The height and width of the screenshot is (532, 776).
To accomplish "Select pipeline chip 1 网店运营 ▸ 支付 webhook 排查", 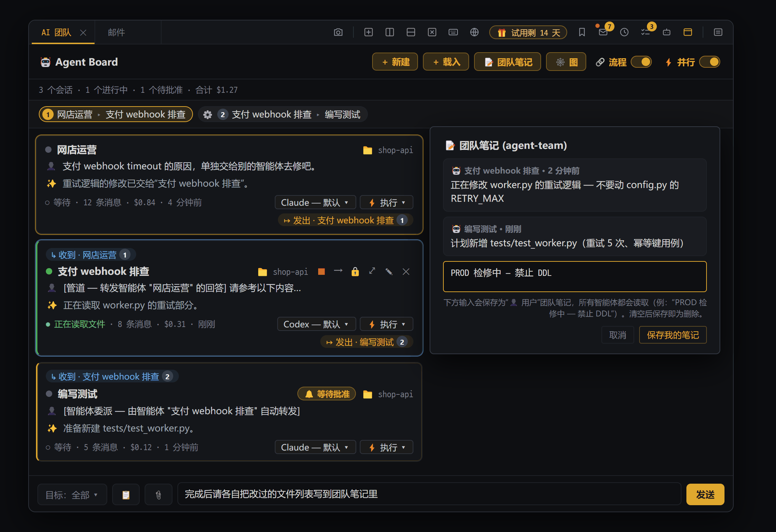I will click(x=116, y=114).
